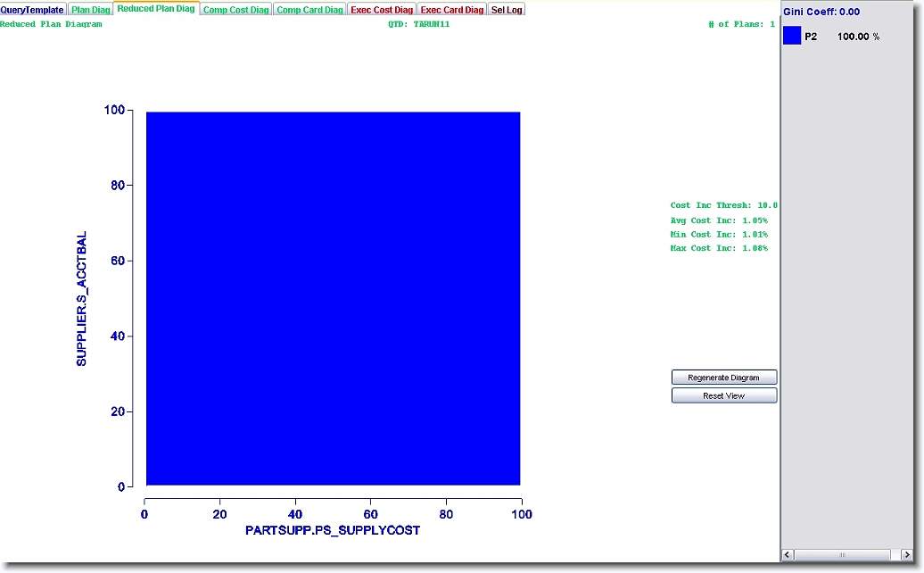Switch to the Plan Diag tab
This screenshot has height=573, width=924.
pyautogui.click(x=91, y=10)
